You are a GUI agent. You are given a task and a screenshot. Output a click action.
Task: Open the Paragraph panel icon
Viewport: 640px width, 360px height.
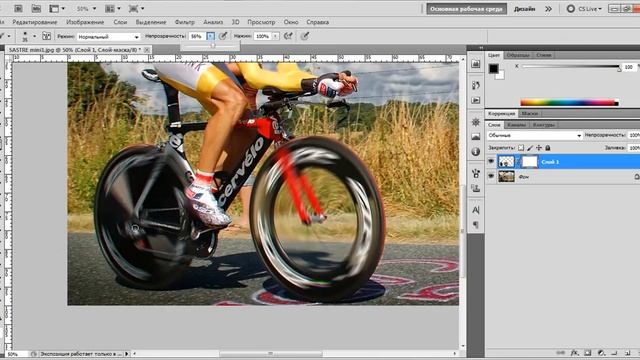476,225
